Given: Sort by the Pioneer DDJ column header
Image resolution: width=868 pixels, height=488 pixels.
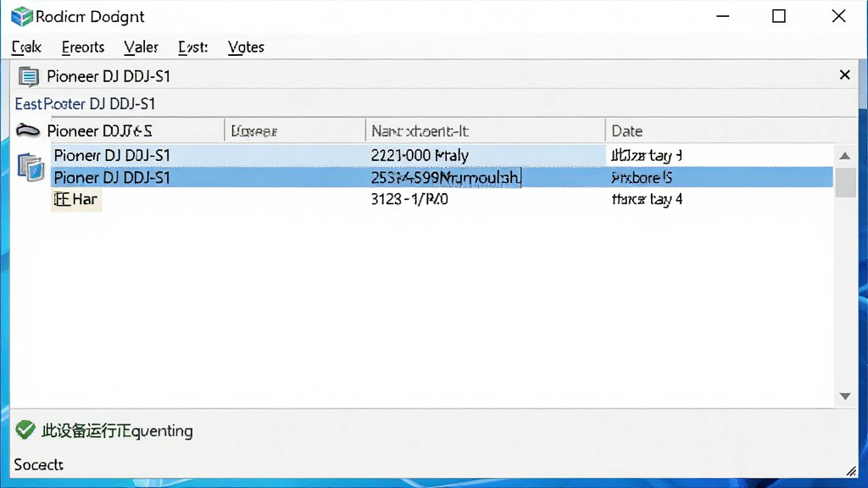Looking at the screenshot, I should click(136, 131).
